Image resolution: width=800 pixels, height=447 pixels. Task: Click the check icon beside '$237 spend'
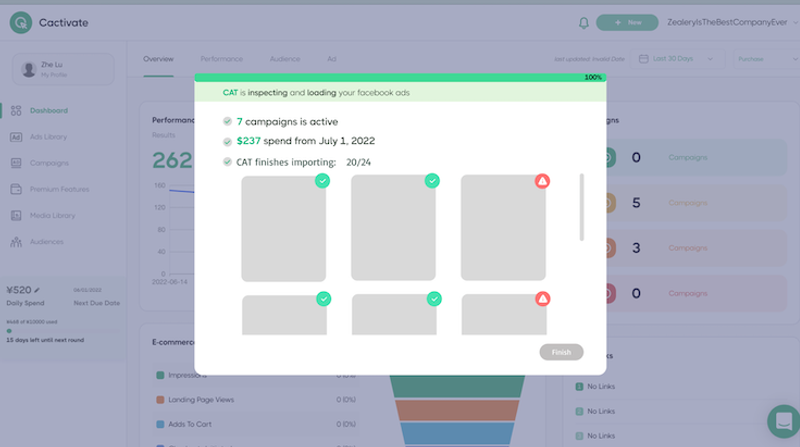coord(228,141)
